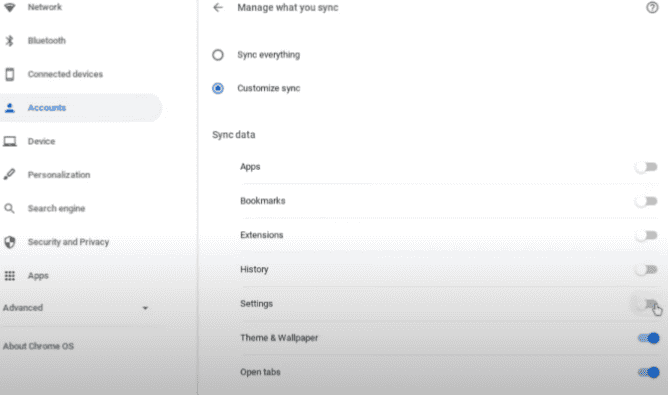Click the Search engine magnifier icon
The image size is (668, 395).
pos(9,208)
